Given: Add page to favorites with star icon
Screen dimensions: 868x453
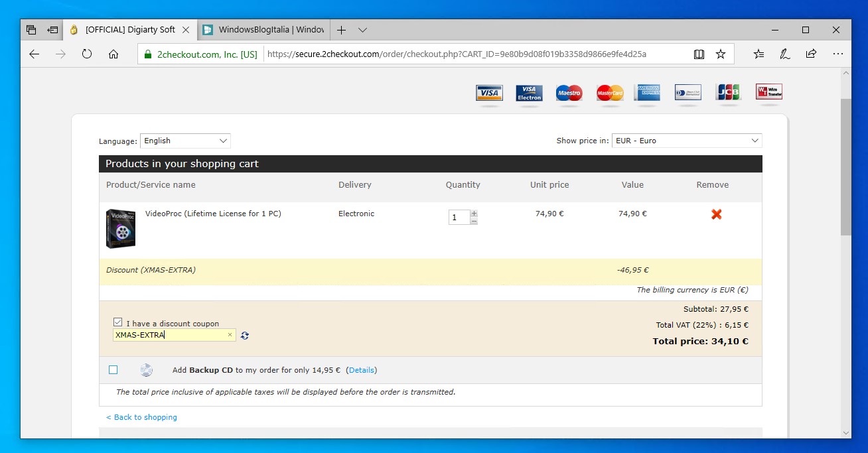Looking at the screenshot, I should [721, 54].
